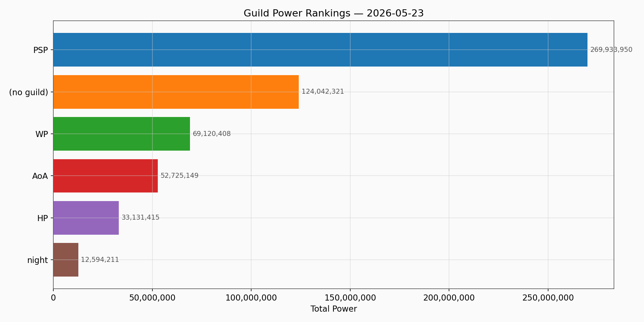Select the purple HP bar
Screen dimensions: 644x322
pyautogui.click(x=86, y=218)
